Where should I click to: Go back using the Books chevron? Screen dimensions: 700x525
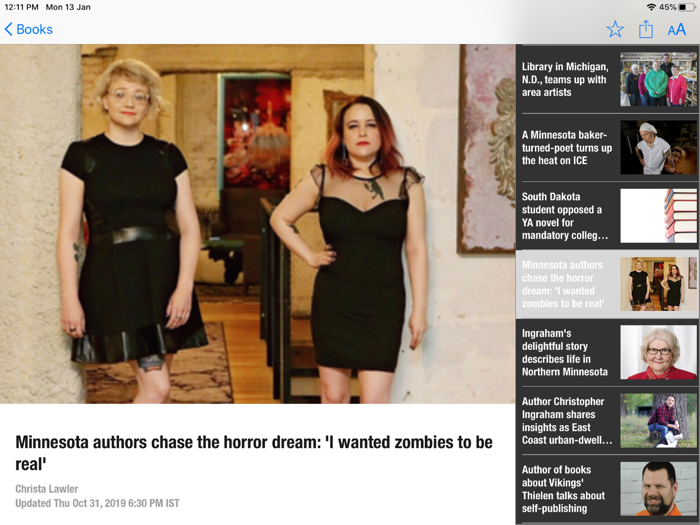[29, 29]
